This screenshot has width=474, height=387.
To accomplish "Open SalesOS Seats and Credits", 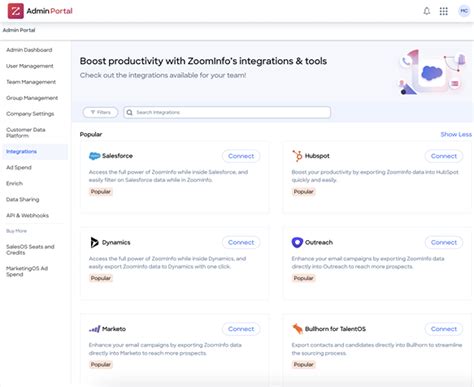I will pos(30,250).
